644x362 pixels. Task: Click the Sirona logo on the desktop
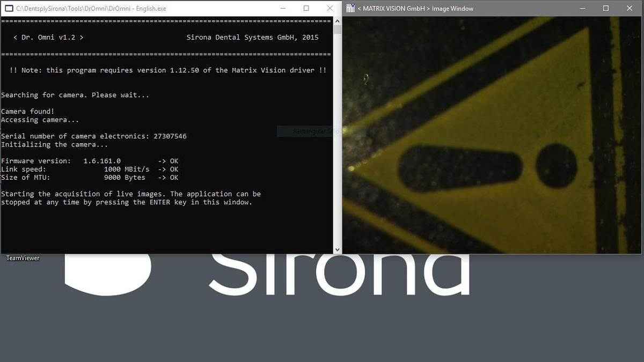[x=338, y=274]
